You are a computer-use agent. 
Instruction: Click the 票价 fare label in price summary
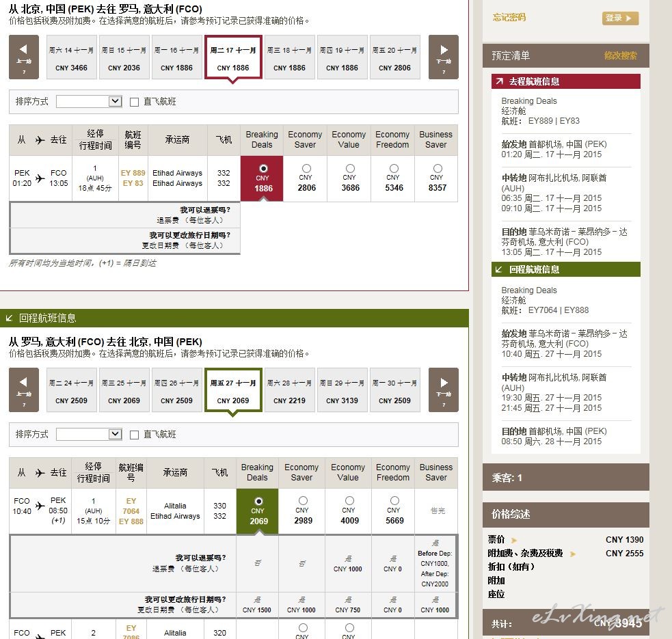click(x=496, y=540)
